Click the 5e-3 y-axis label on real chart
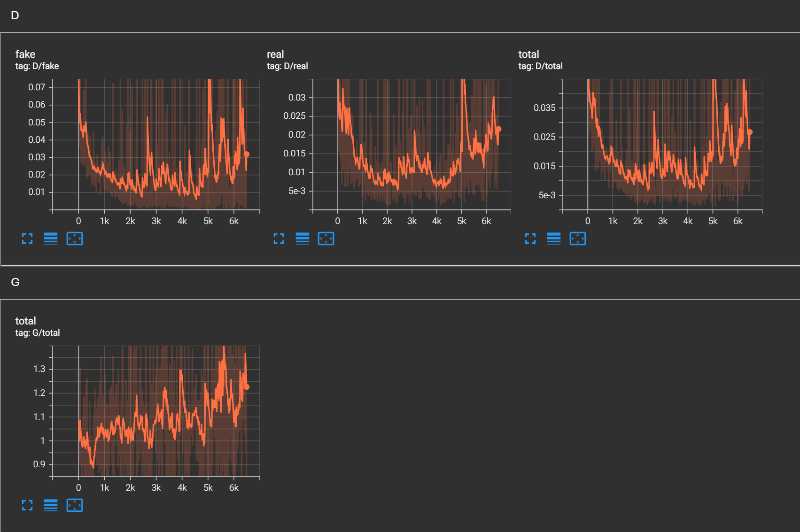Viewport: 800px width, 532px height. tap(297, 191)
